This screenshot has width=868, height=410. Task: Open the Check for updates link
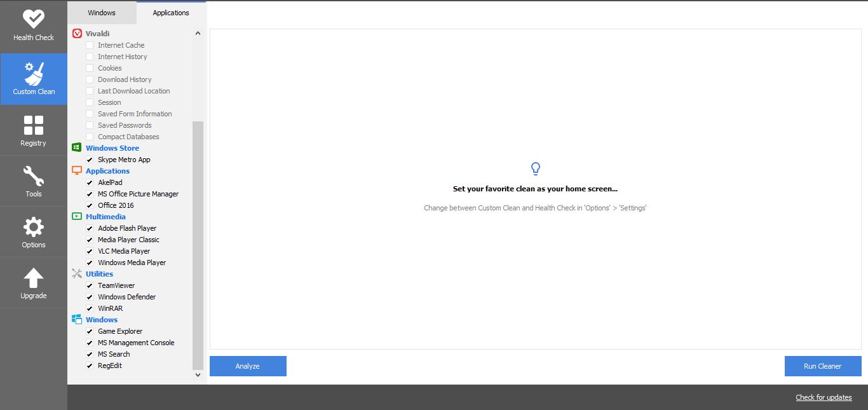(x=824, y=397)
